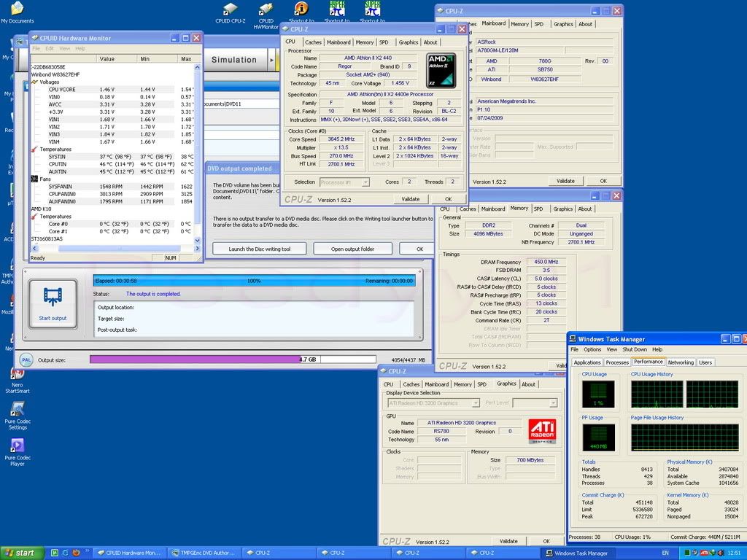Open the CPUID HWMonitor desktop shortcut
The height and width of the screenshot is (560, 747).
point(266,15)
